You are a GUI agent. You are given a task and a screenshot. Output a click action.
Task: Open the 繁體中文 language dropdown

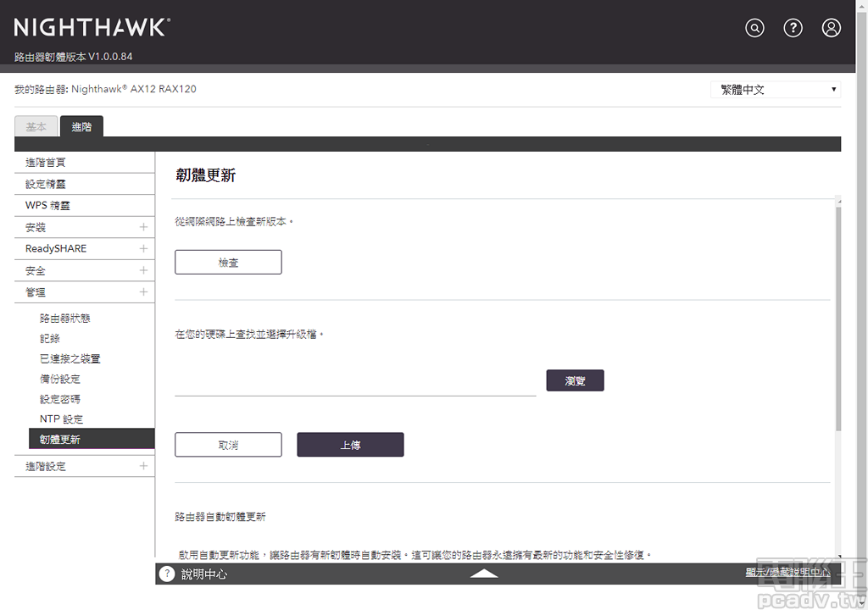click(775, 89)
